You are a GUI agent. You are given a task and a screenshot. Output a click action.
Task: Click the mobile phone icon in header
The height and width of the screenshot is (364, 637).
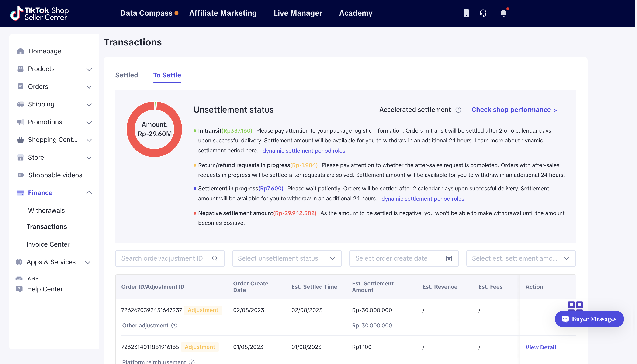pos(466,13)
